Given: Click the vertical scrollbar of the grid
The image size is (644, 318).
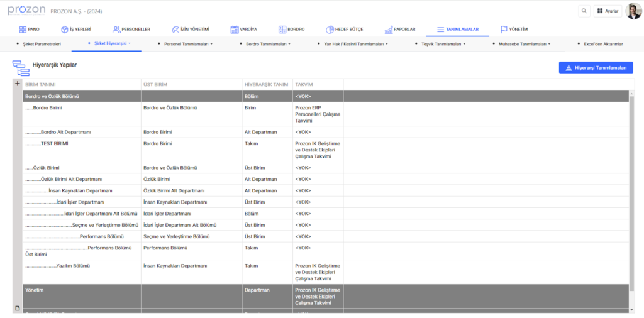Looking at the screenshot, I should pyautogui.click(x=632, y=189).
